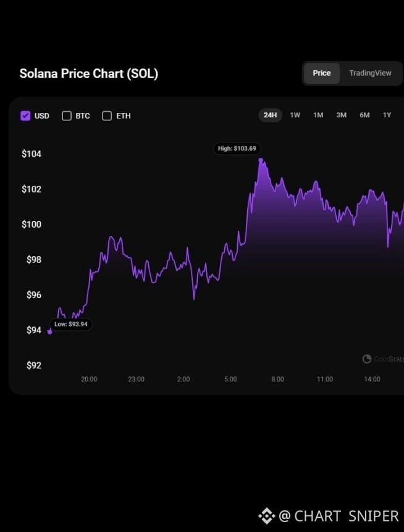Click the Low $93.94 price label
Screen dimensions: 404x532
point(71,324)
